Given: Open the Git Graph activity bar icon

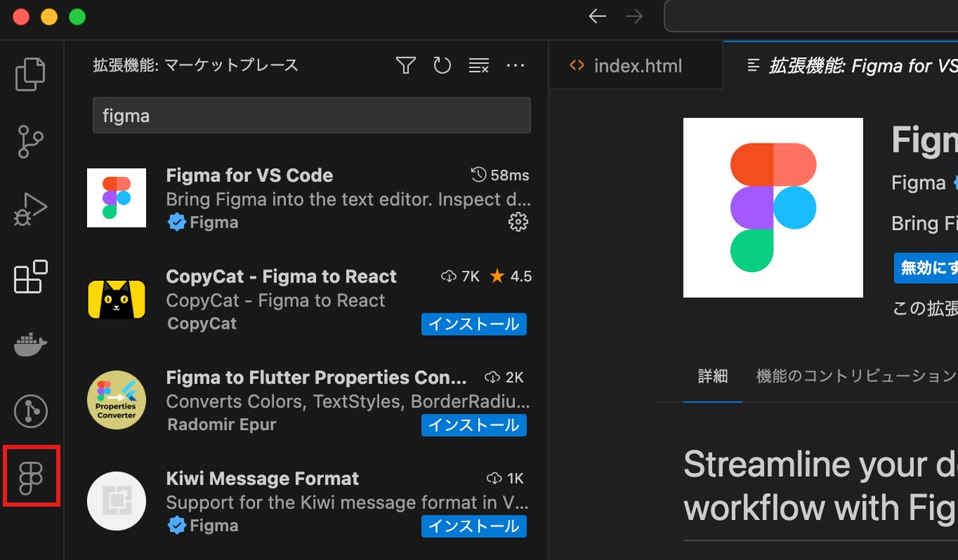Looking at the screenshot, I should [x=31, y=412].
